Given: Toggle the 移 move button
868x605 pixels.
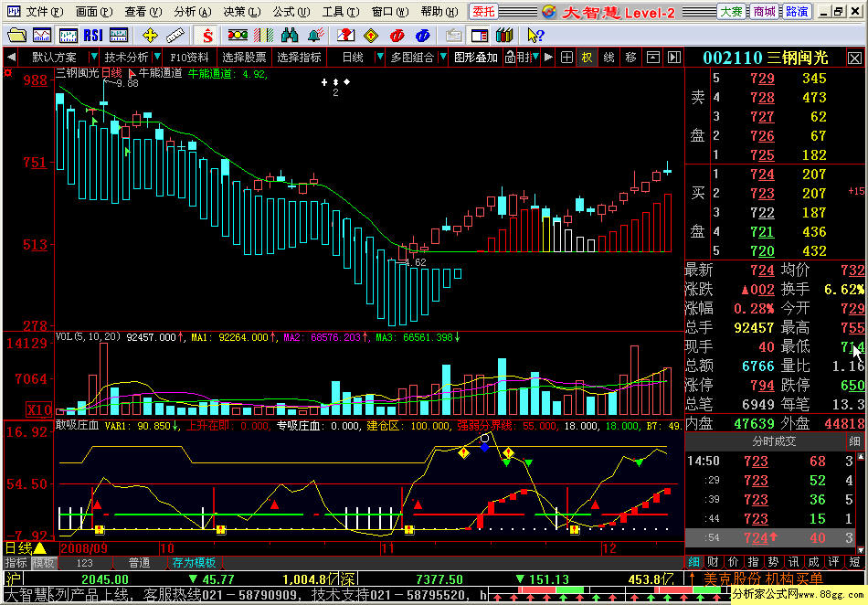Looking at the screenshot, I should (x=630, y=57).
